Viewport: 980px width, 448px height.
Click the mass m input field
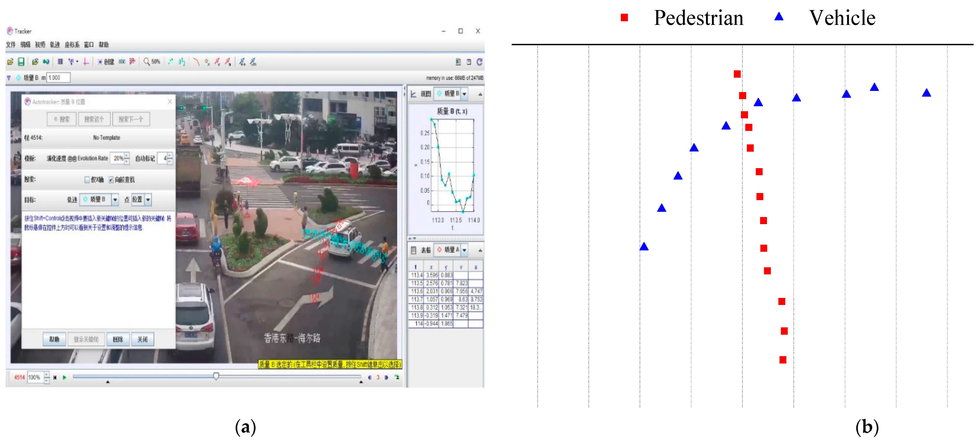tap(58, 78)
